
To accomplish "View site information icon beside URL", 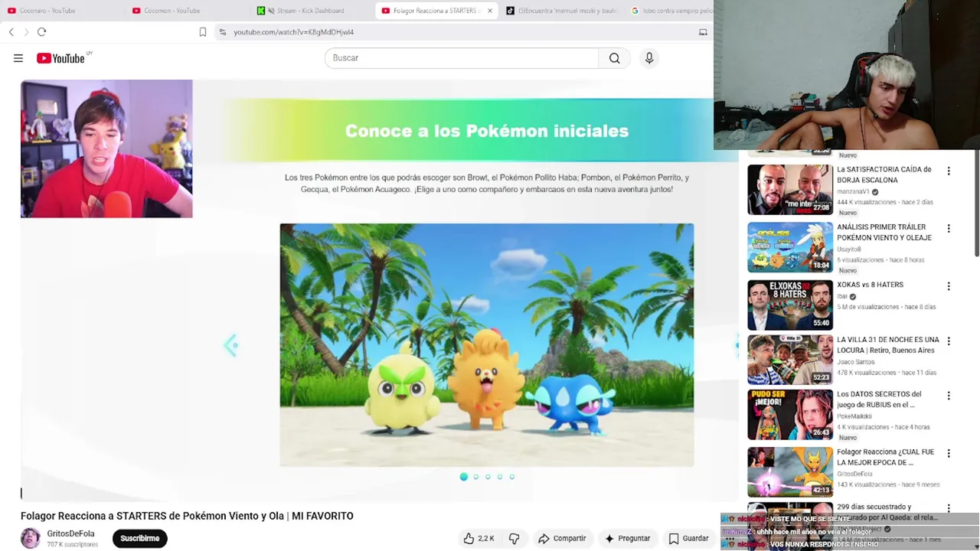I will [x=222, y=32].
